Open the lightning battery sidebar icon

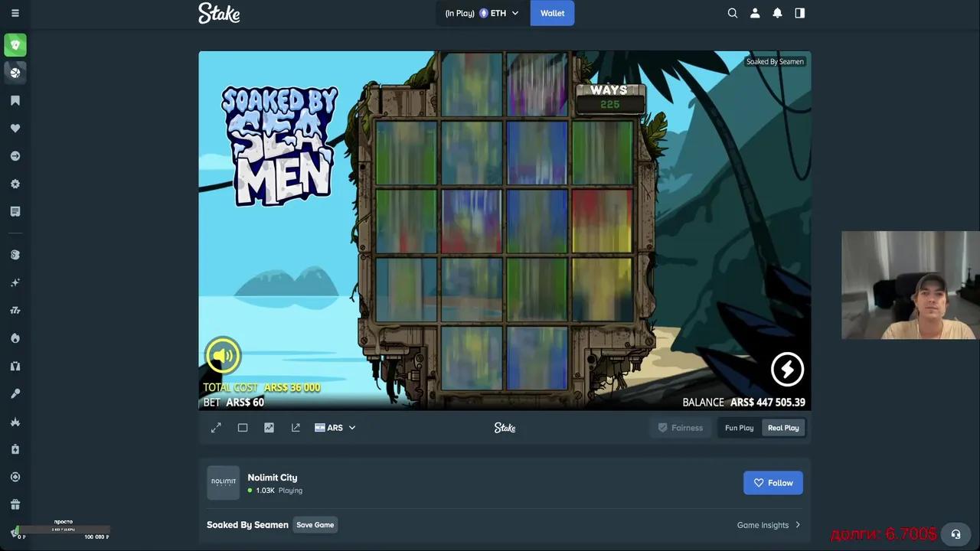click(15, 449)
